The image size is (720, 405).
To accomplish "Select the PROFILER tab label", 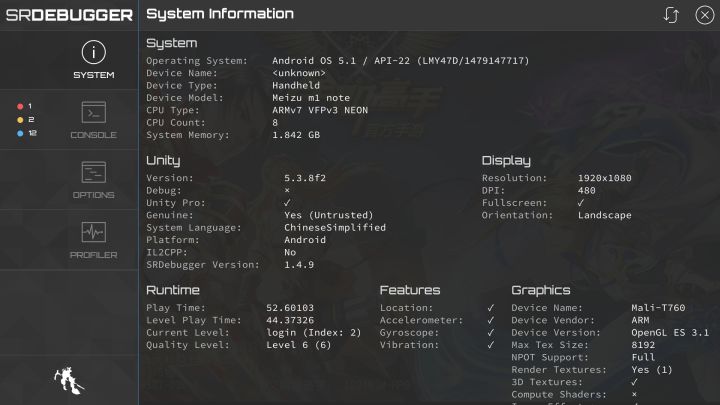I will coord(94,255).
